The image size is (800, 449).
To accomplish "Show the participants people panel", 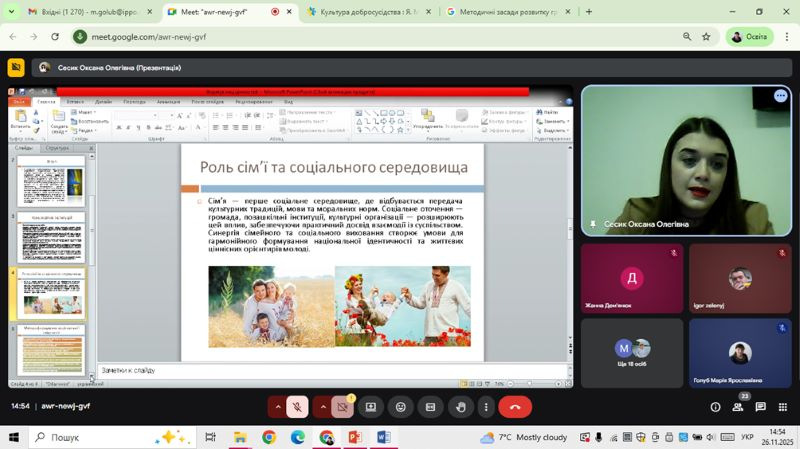I will coord(738,407).
